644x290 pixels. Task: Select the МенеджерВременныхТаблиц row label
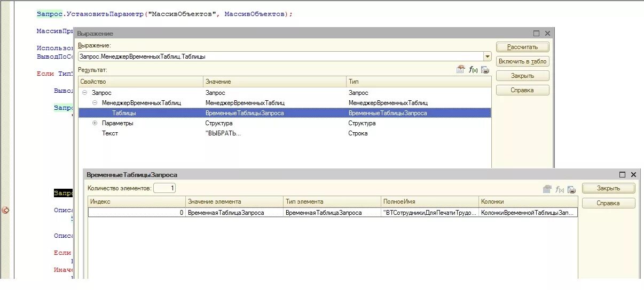coord(142,103)
